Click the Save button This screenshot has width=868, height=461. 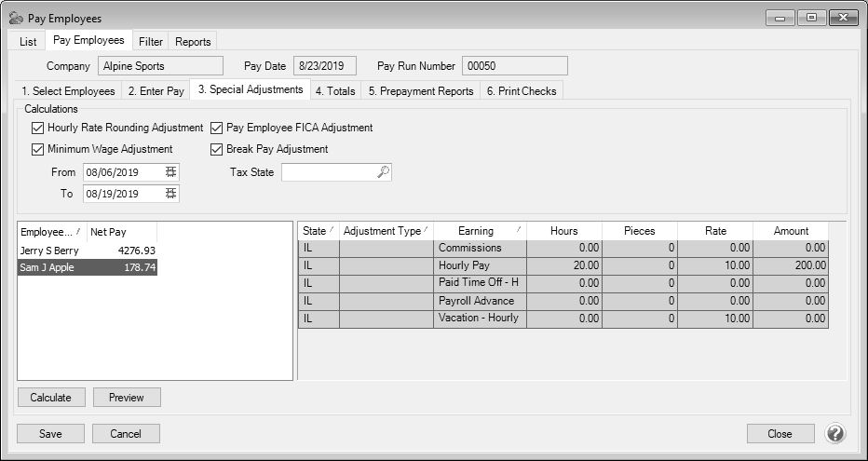tap(51, 434)
